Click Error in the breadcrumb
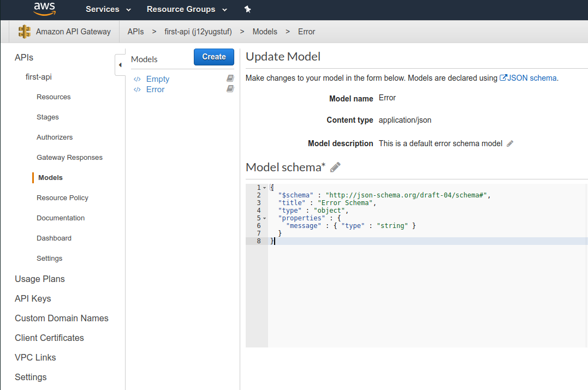 pyautogui.click(x=306, y=32)
